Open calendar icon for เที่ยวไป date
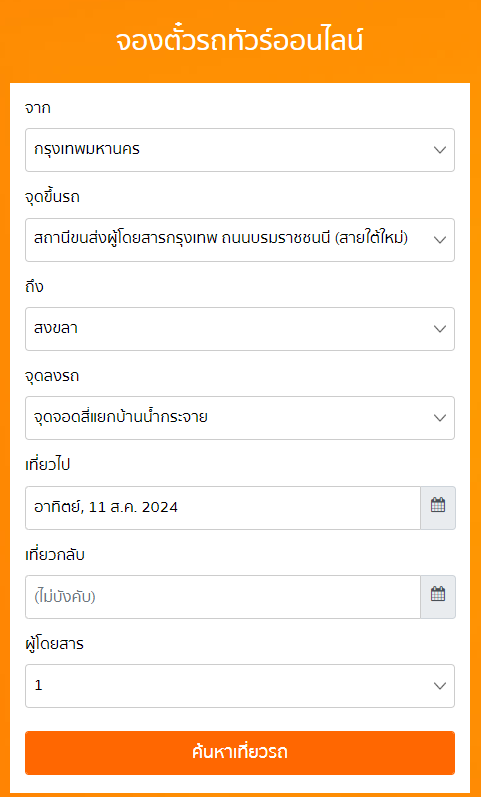The image size is (481, 797). click(438, 508)
